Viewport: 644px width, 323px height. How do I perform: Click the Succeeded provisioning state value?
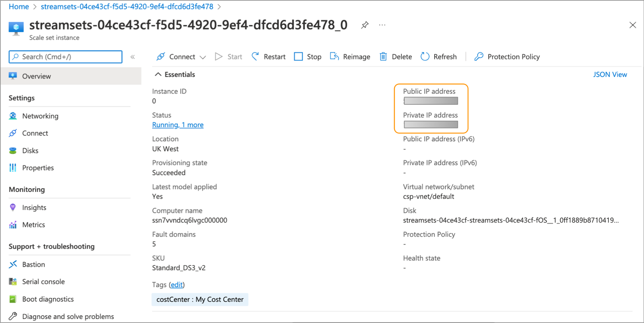pyautogui.click(x=169, y=173)
